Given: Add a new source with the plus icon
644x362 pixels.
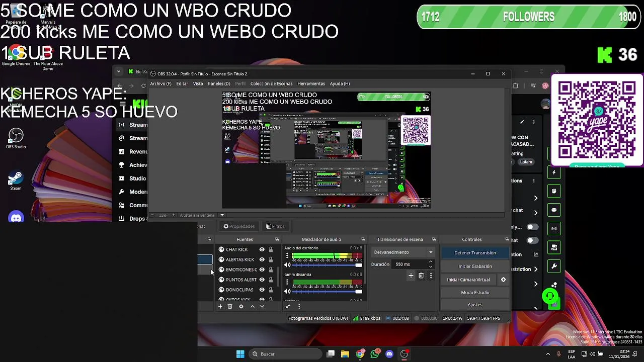Looking at the screenshot, I should point(220,306).
